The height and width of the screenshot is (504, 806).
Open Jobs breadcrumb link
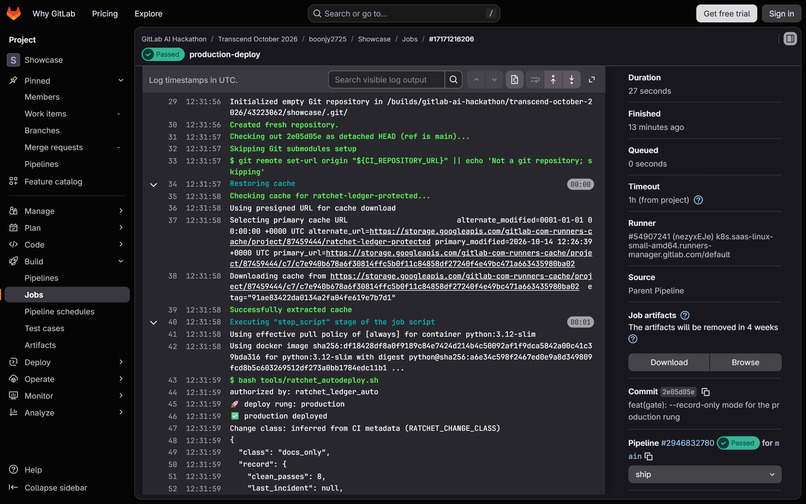pyautogui.click(x=410, y=39)
